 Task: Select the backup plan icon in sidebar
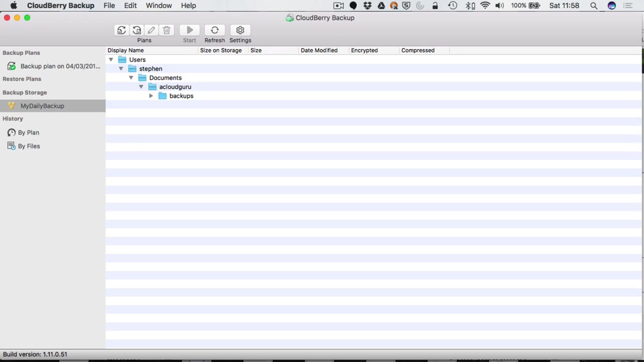12,66
